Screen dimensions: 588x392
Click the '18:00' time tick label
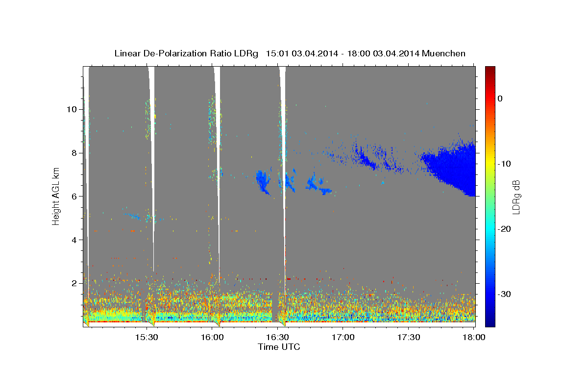[x=474, y=337]
